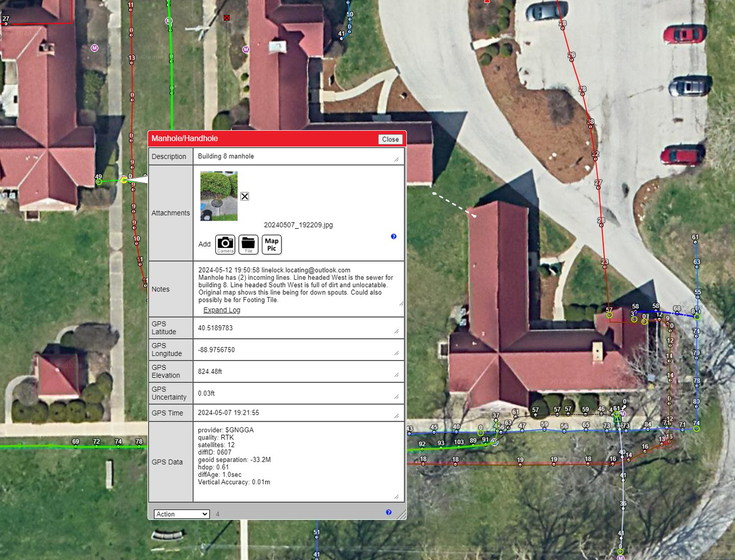The height and width of the screenshot is (560, 735).
Task: Click the GPS Data row label
Action: click(167, 462)
